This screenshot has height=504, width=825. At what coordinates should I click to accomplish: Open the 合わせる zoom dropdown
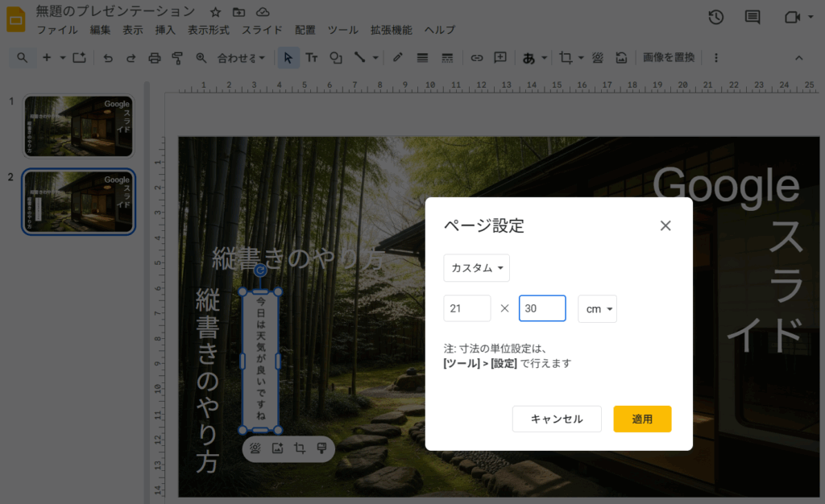(241, 58)
